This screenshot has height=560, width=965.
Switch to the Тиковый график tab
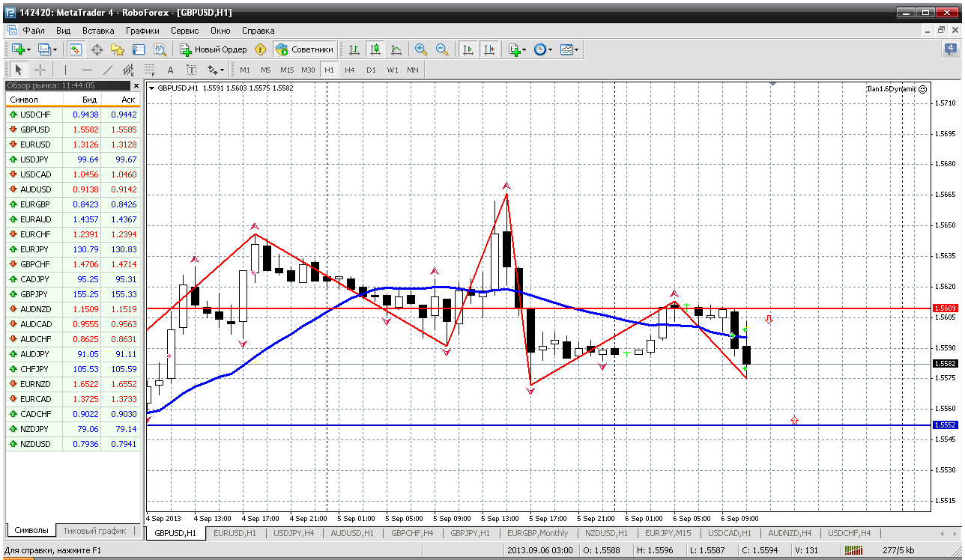94,531
